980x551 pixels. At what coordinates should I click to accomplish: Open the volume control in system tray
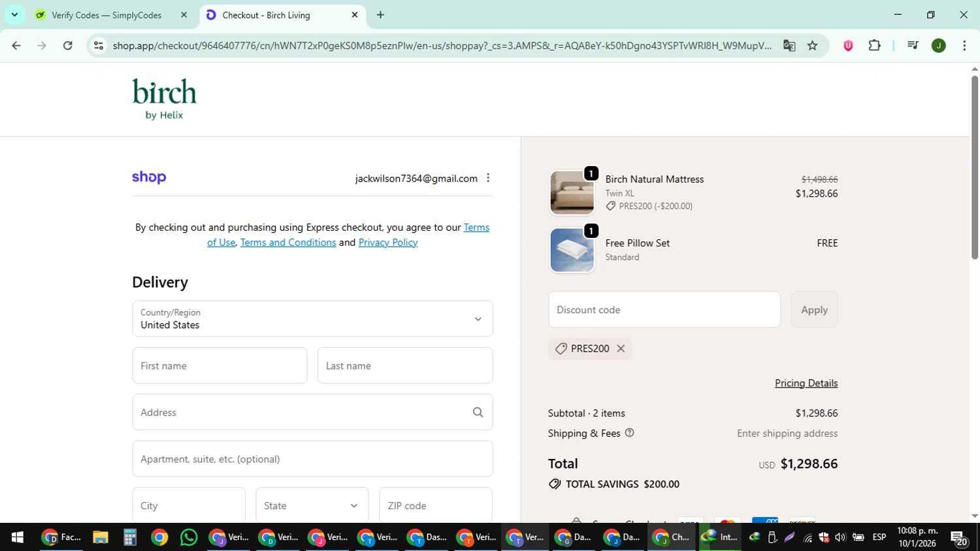click(x=840, y=537)
